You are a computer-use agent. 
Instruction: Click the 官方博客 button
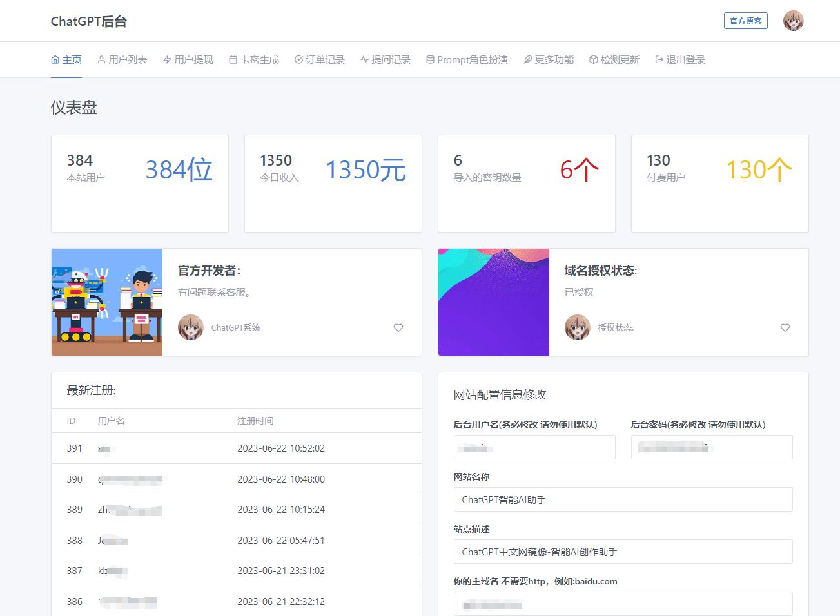coord(745,21)
